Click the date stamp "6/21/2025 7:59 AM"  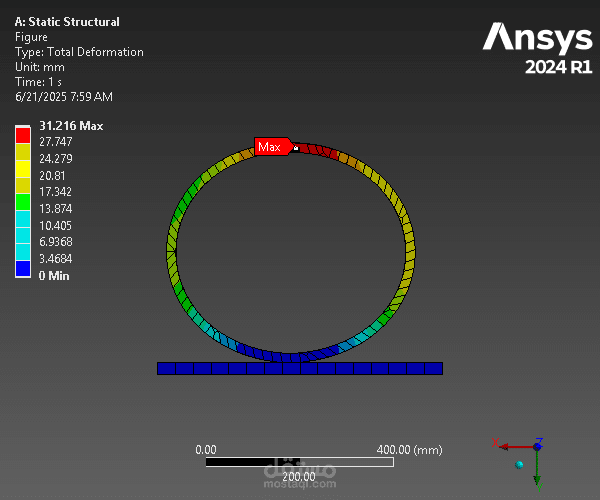coord(64,97)
